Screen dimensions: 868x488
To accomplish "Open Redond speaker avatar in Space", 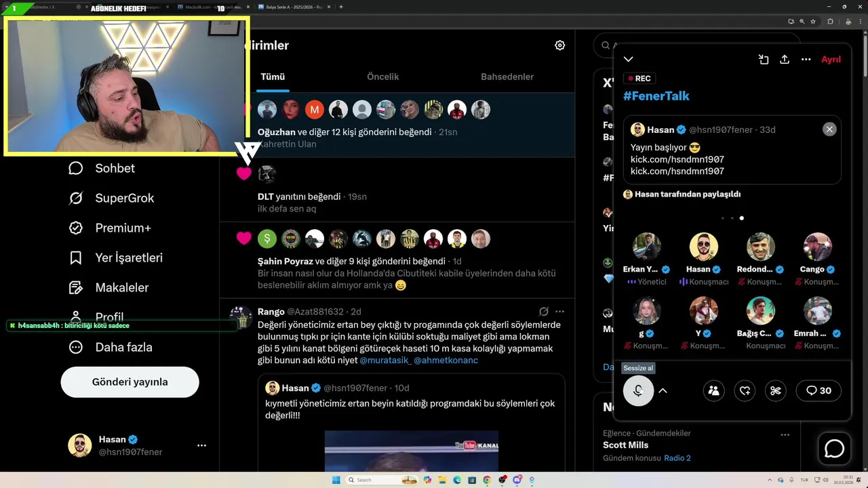I will pyautogui.click(x=761, y=247).
